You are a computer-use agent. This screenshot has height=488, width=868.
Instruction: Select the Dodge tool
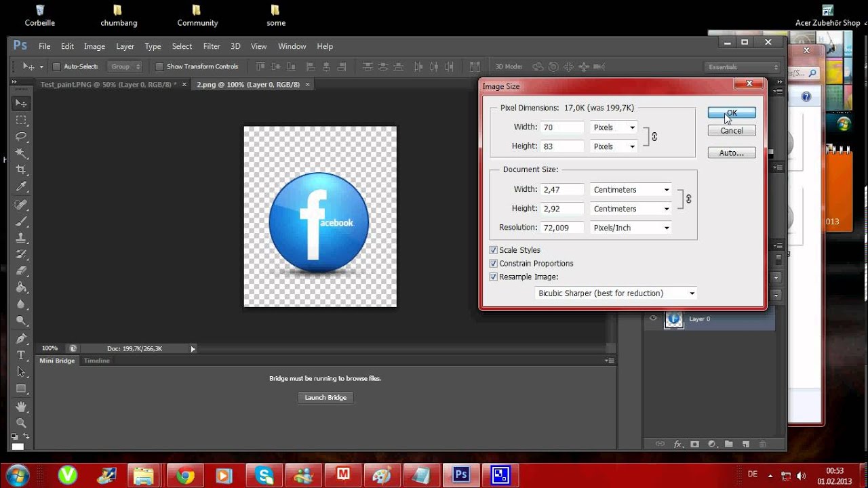point(21,321)
